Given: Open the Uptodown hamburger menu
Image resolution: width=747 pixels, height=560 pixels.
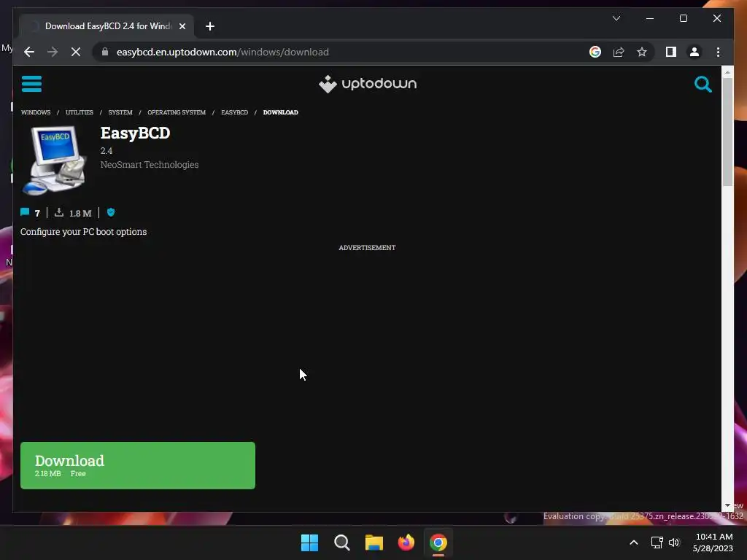Looking at the screenshot, I should pos(31,84).
